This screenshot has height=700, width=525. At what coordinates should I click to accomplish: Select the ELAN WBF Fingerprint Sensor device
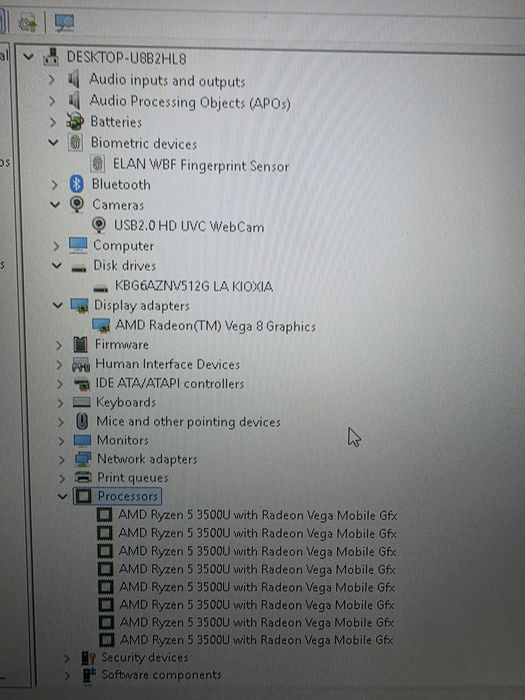pos(201,165)
